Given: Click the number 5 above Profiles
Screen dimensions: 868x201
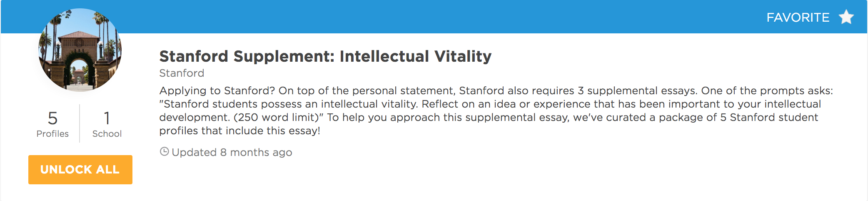Looking at the screenshot, I should click(52, 118).
